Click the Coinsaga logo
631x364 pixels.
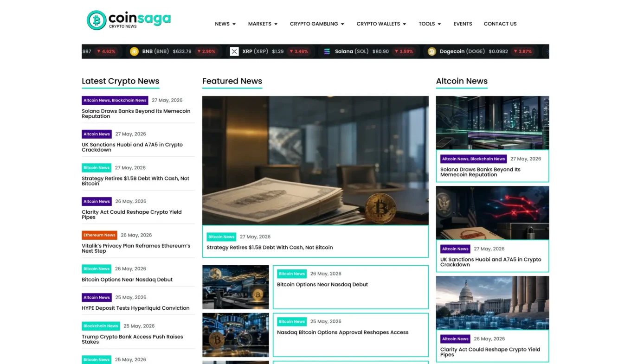pos(129,20)
